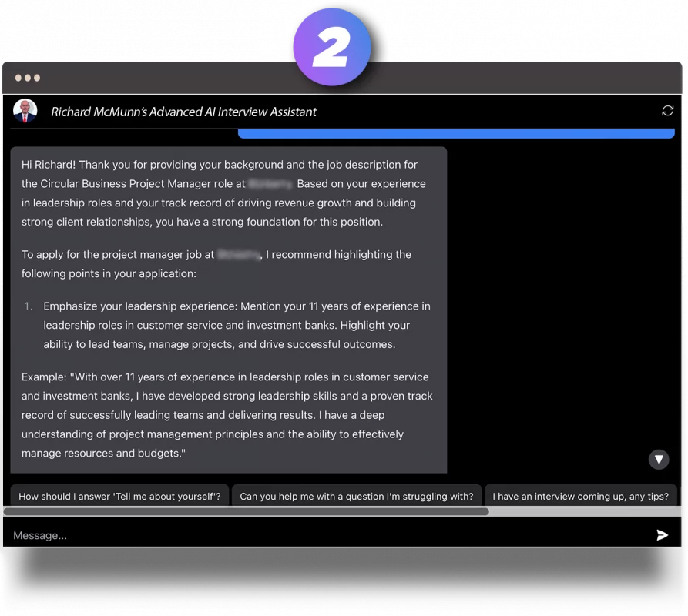Click the refresh conversation icon
Screen dimensions: 688x616
pos(667,111)
